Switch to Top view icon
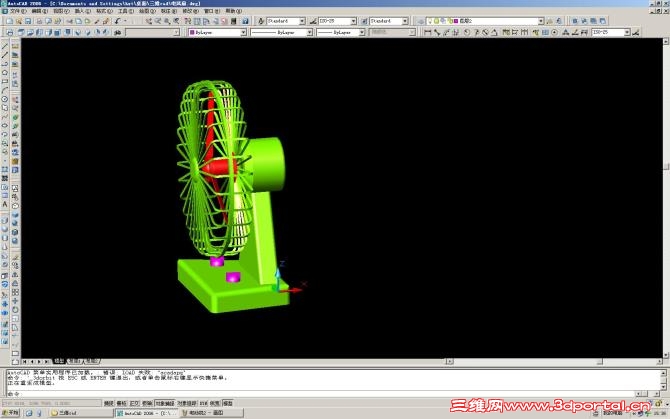 coord(21,32)
